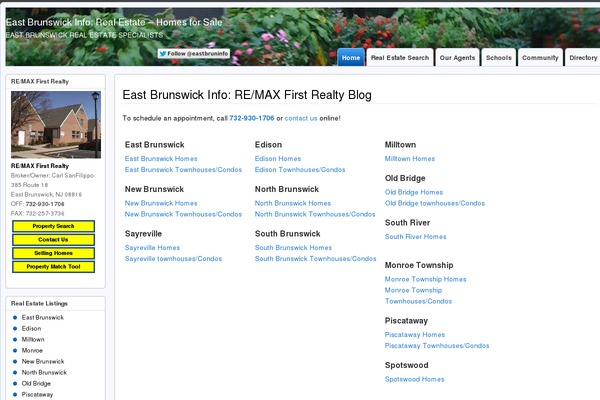Open Edison Homes link

click(278, 158)
